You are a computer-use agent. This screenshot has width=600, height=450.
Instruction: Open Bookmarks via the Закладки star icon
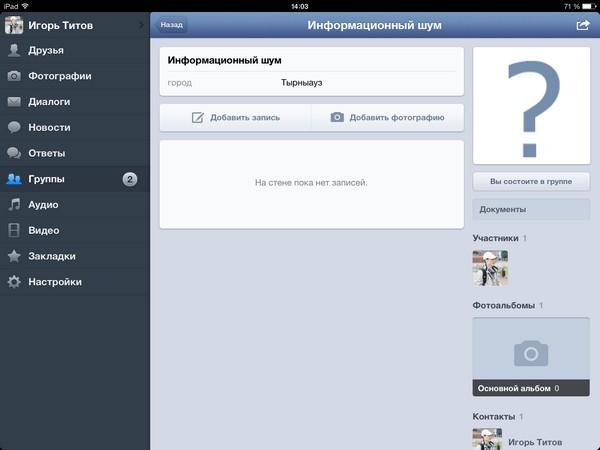tap(14, 256)
